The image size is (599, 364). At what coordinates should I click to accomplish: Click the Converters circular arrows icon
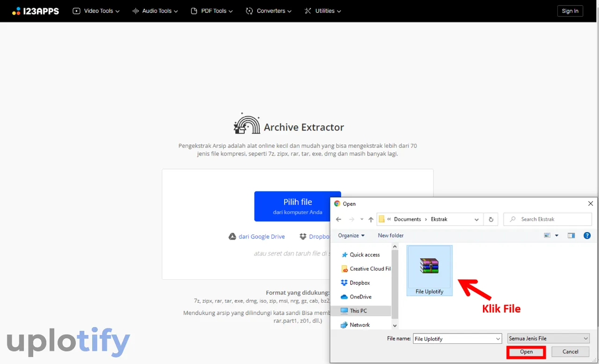pyautogui.click(x=249, y=11)
